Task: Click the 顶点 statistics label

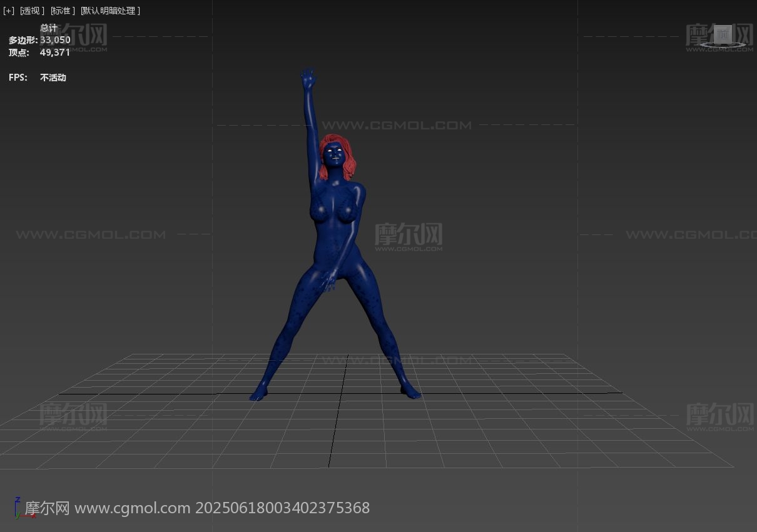Action: [19, 53]
